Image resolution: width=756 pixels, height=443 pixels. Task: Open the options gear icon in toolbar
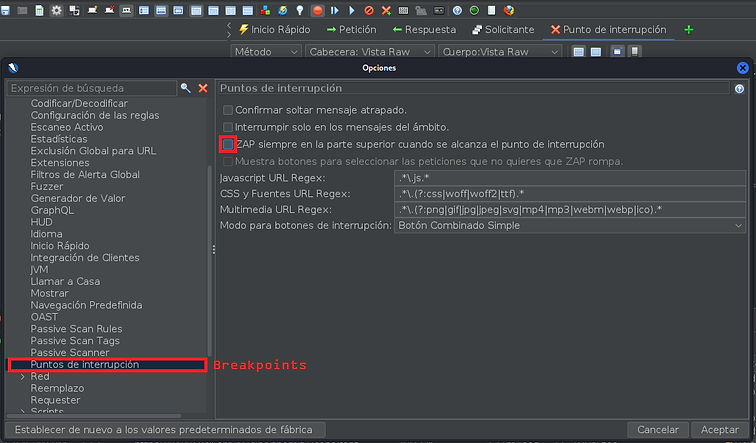[56, 10]
